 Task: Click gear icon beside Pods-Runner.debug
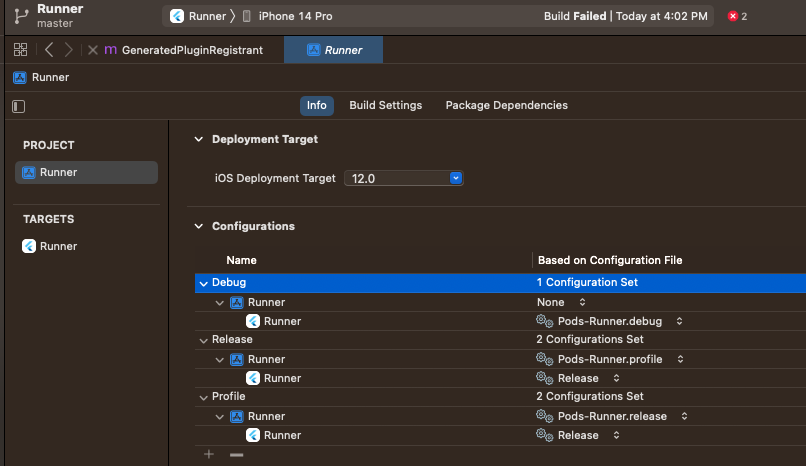click(x=545, y=321)
